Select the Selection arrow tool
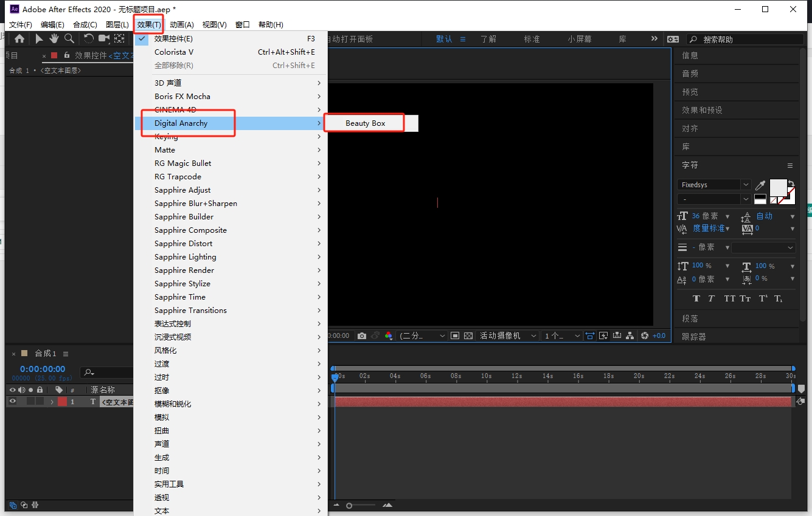The width and height of the screenshot is (812, 516). [x=39, y=39]
